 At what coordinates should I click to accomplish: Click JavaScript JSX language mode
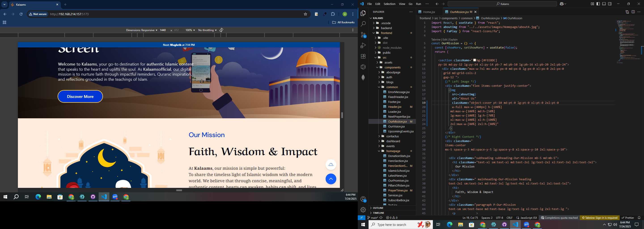tap(527, 218)
